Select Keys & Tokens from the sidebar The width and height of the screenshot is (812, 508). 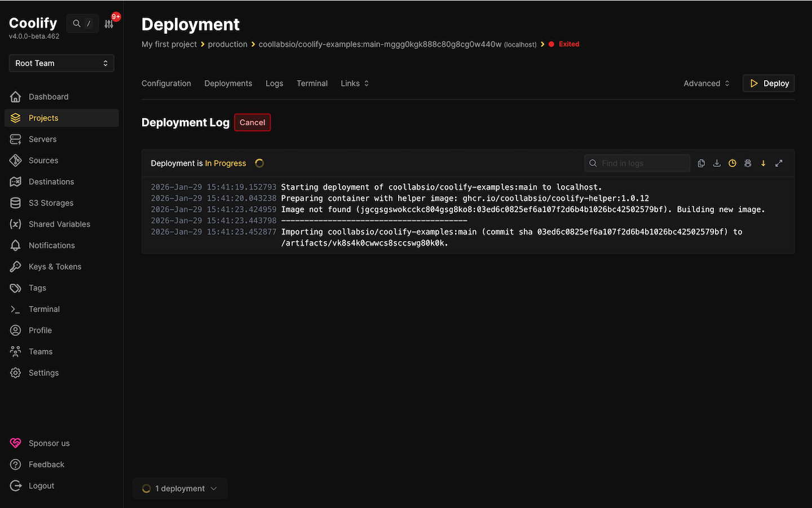pos(55,266)
